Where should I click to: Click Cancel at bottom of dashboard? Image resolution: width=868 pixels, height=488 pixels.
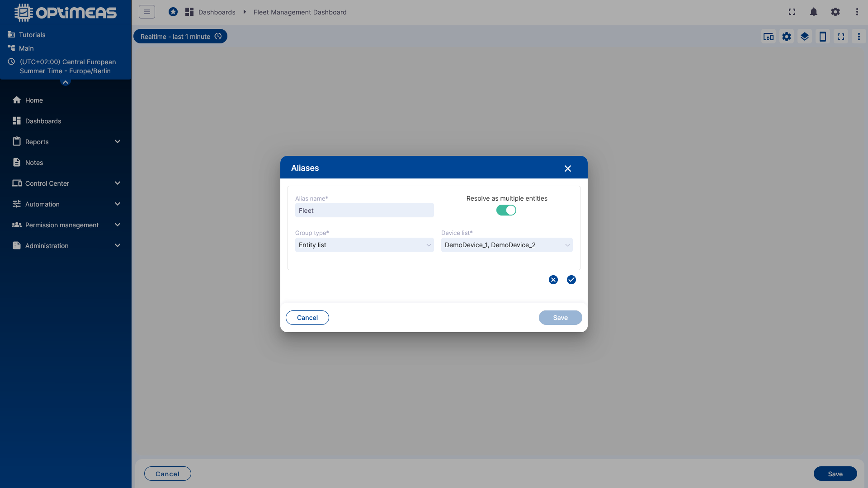coord(168,474)
